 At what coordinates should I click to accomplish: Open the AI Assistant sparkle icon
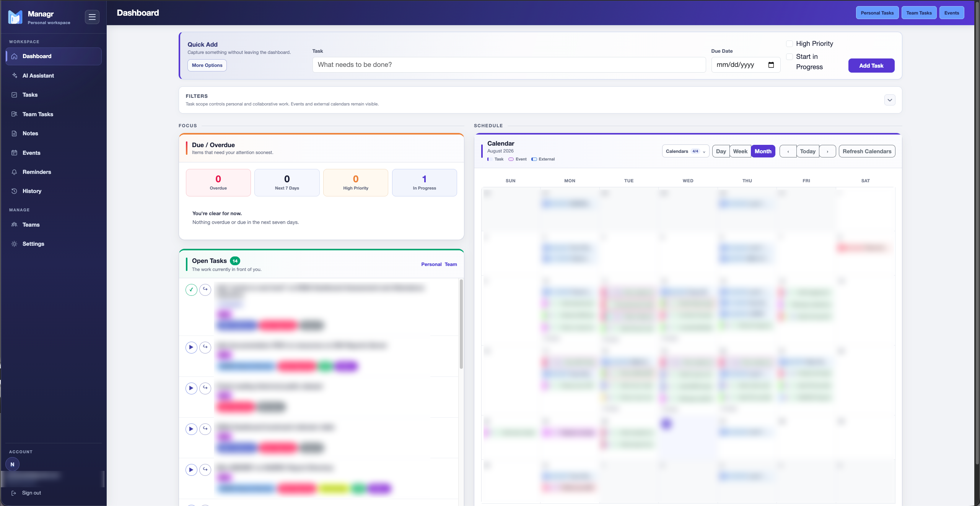click(15, 76)
